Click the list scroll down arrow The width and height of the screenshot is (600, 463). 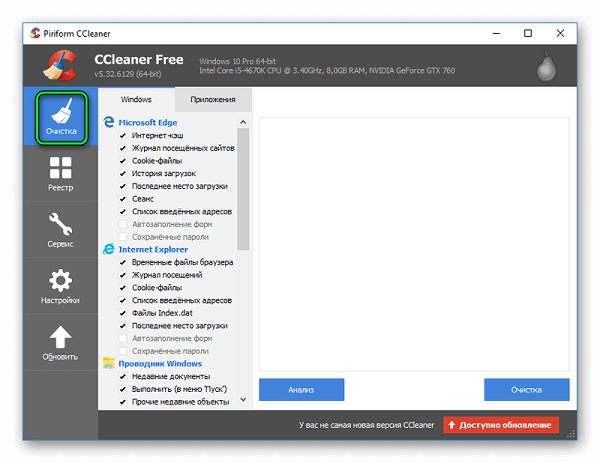pyautogui.click(x=243, y=399)
